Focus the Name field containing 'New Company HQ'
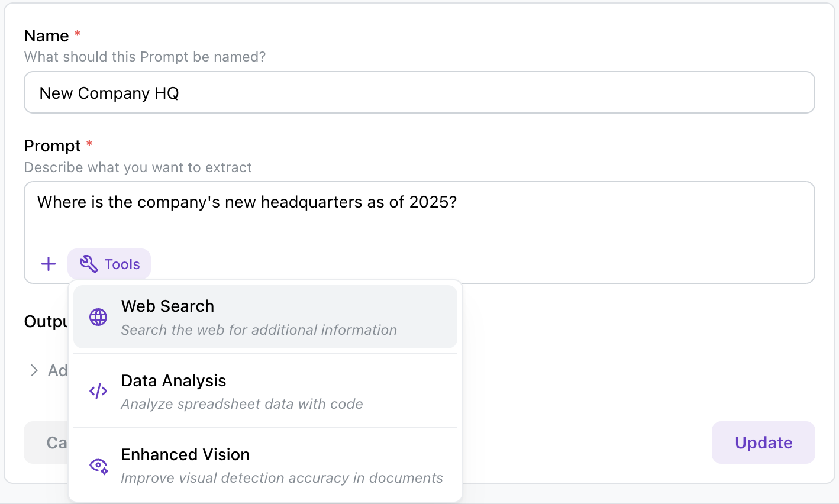 [x=419, y=92]
